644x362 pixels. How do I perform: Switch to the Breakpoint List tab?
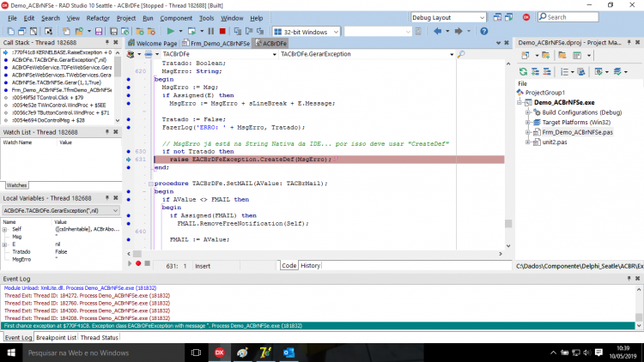coord(57,337)
